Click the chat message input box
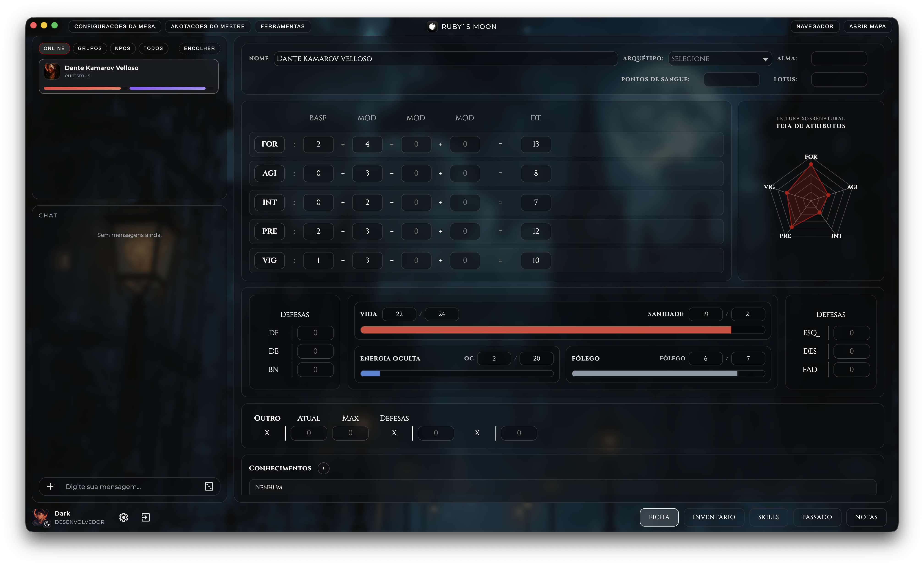 click(129, 486)
